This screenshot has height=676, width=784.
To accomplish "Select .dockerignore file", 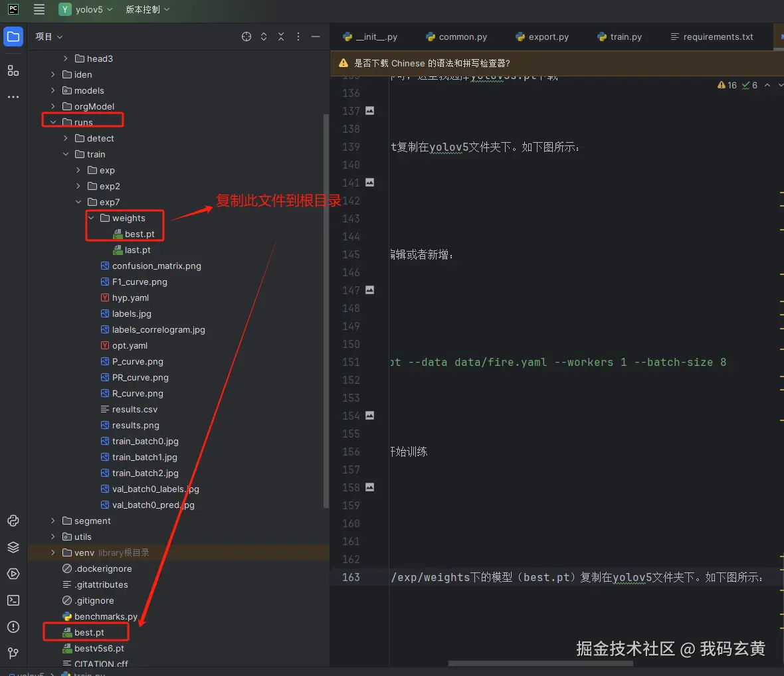I will [x=98, y=568].
